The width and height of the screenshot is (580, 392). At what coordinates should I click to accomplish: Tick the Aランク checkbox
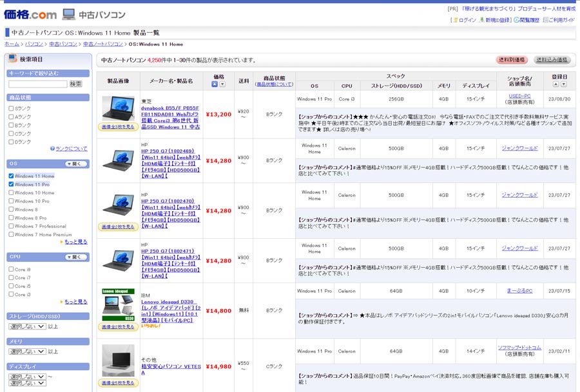(x=11, y=117)
